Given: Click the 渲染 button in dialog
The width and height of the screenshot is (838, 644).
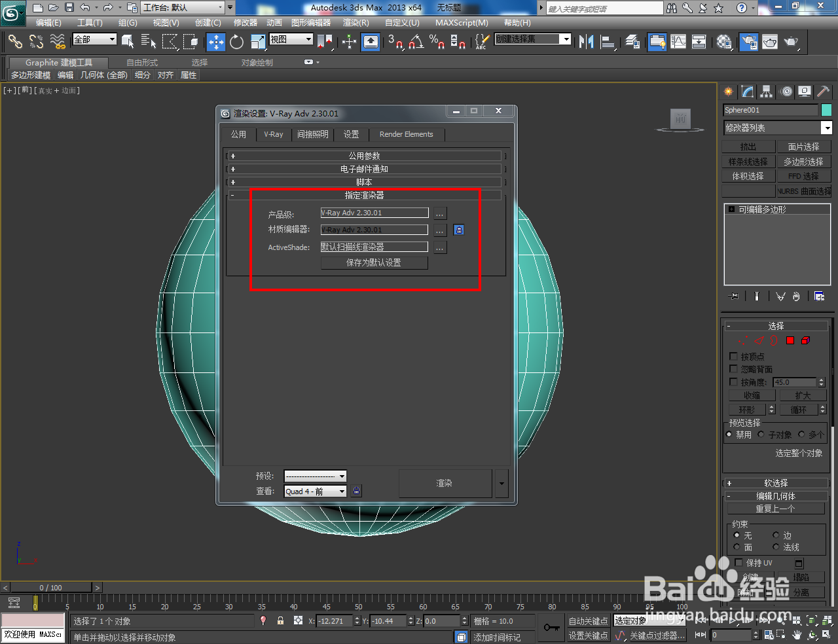Looking at the screenshot, I should click(445, 484).
